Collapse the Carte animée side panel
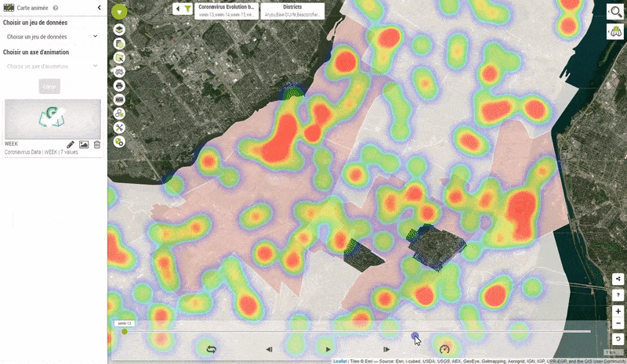The width and height of the screenshot is (627, 364). click(98, 7)
